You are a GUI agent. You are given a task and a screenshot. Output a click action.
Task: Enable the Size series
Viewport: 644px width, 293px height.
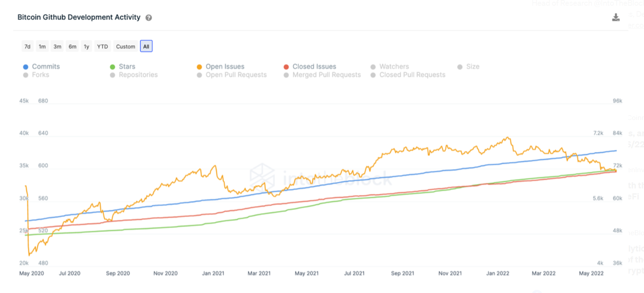pyautogui.click(x=468, y=67)
